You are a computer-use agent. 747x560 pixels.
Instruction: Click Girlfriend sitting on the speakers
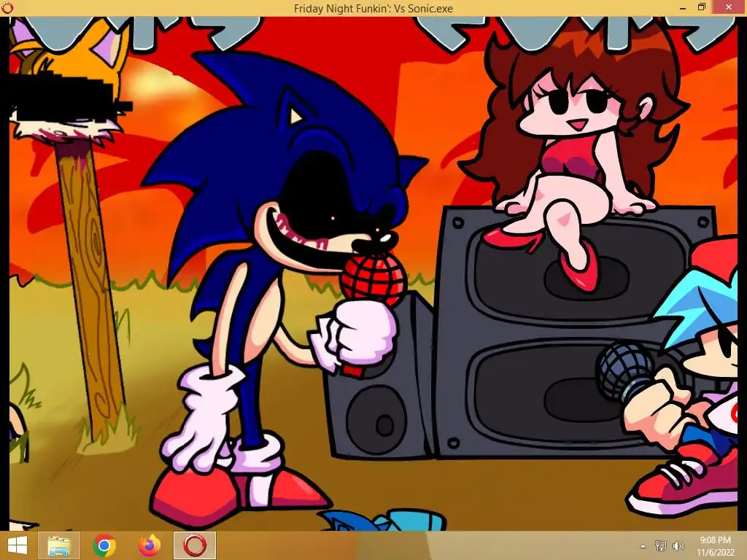tap(574, 157)
